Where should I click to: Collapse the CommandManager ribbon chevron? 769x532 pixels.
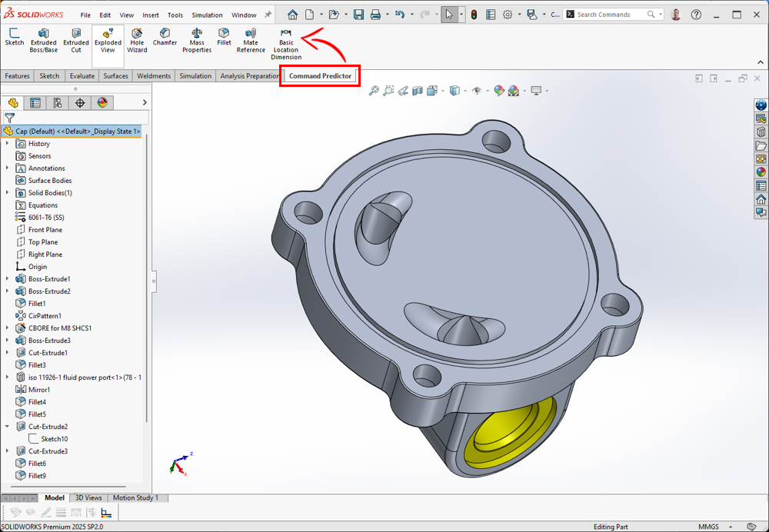(x=761, y=62)
